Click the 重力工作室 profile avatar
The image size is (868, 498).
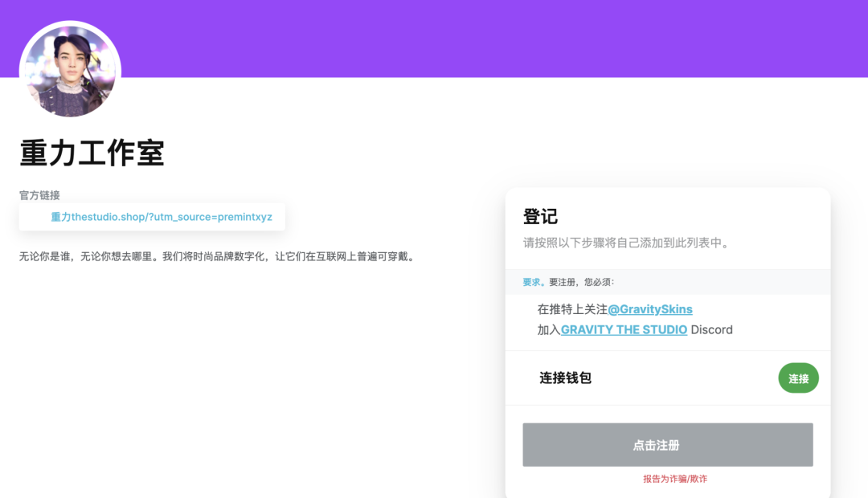click(x=70, y=71)
